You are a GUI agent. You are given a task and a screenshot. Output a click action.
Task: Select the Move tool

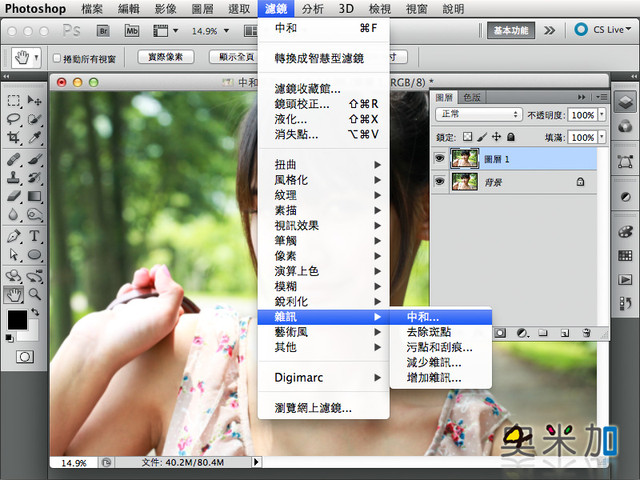pyautogui.click(x=34, y=100)
